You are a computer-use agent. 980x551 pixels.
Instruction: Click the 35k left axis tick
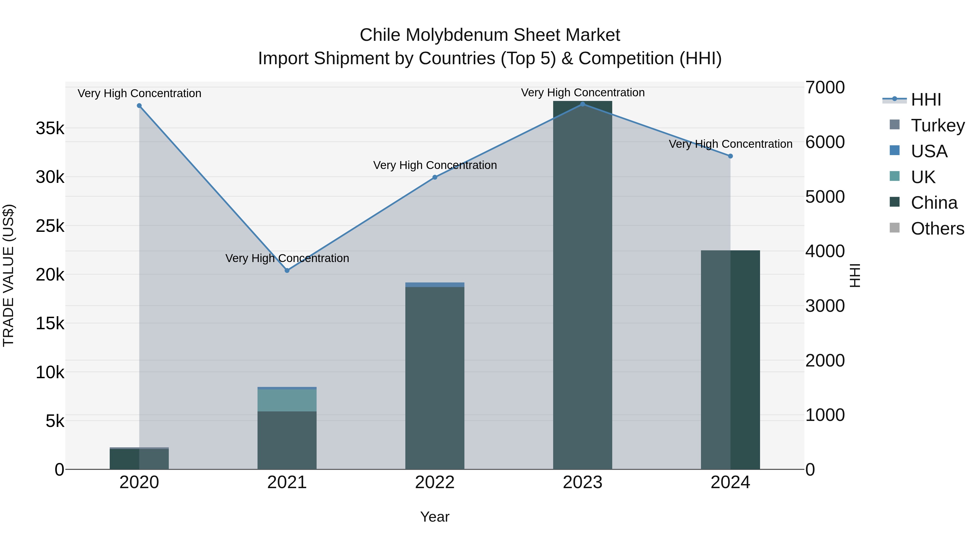50,128
